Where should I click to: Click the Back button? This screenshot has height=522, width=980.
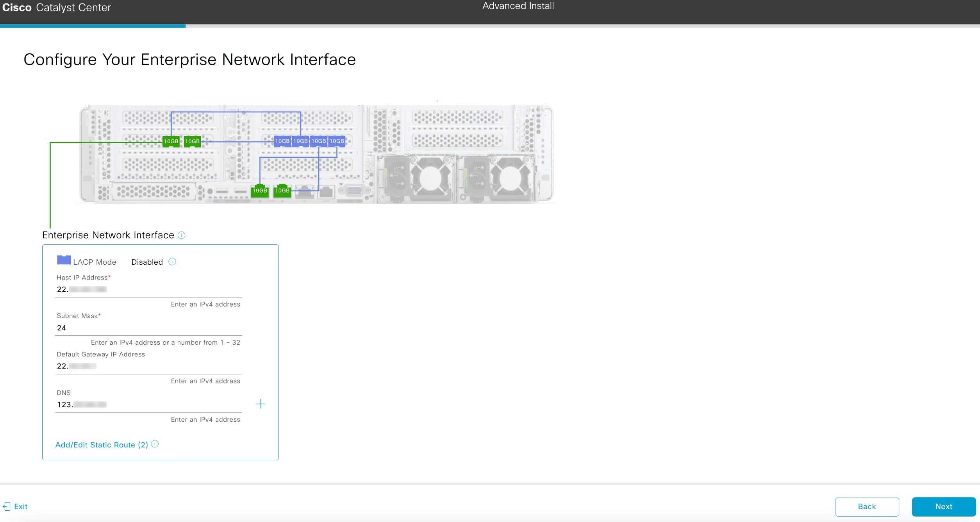coord(866,506)
